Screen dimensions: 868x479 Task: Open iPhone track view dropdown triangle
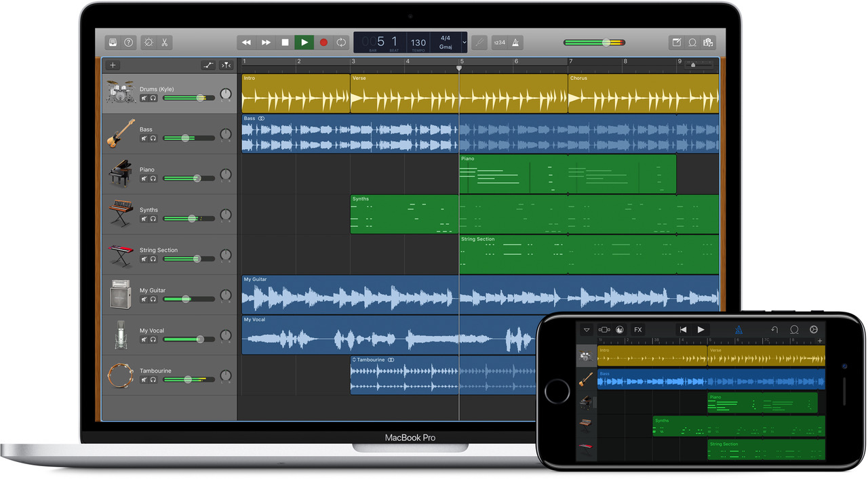pos(587,330)
